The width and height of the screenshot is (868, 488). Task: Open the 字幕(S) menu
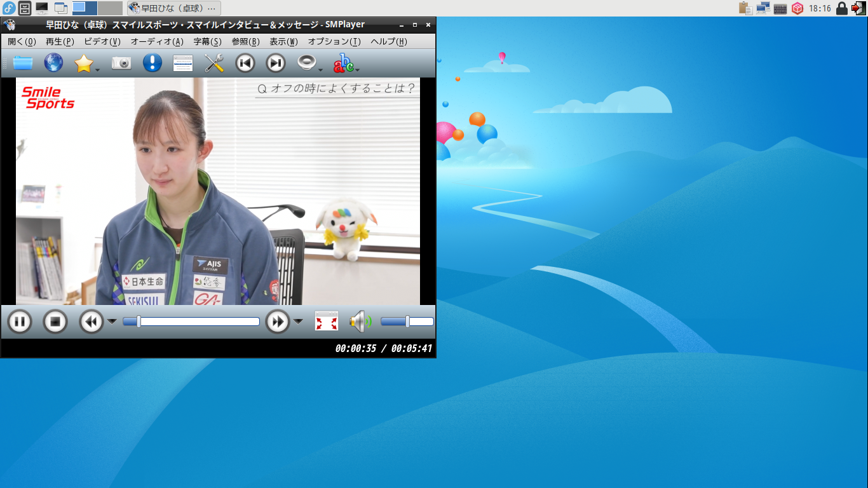(207, 42)
